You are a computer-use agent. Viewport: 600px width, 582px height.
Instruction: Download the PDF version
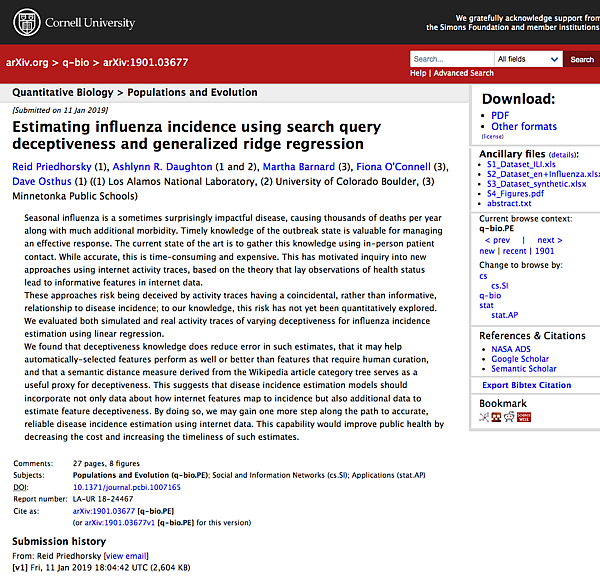(500, 115)
